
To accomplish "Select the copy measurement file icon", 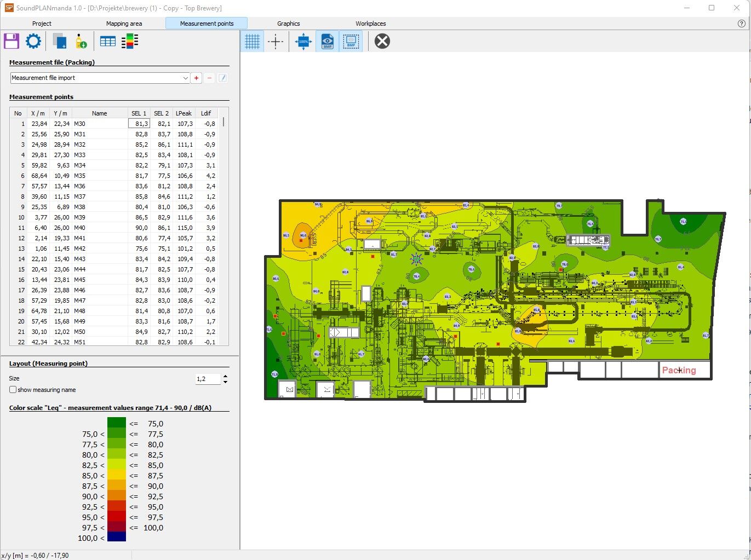I will click(59, 41).
